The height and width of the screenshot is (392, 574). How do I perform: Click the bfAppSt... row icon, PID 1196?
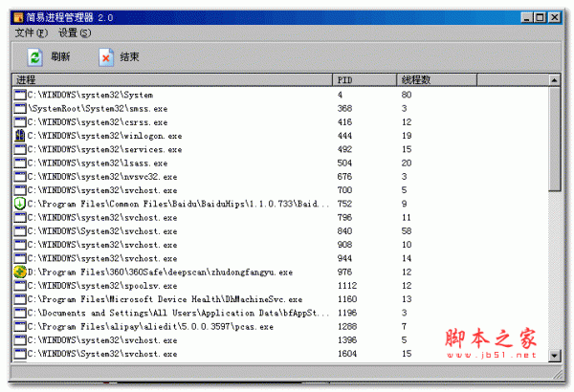(20, 313)
